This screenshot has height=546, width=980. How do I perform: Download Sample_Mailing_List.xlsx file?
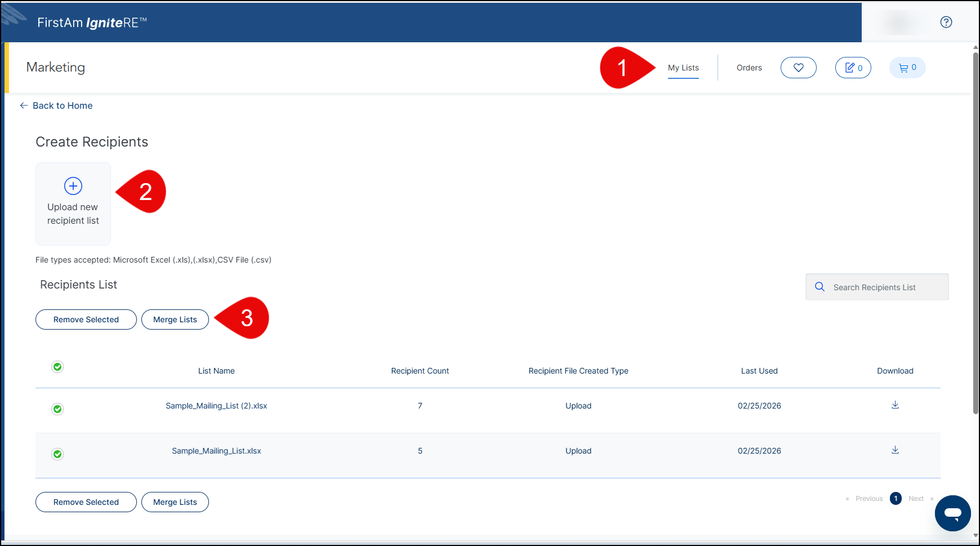click(x=895, y=450)
